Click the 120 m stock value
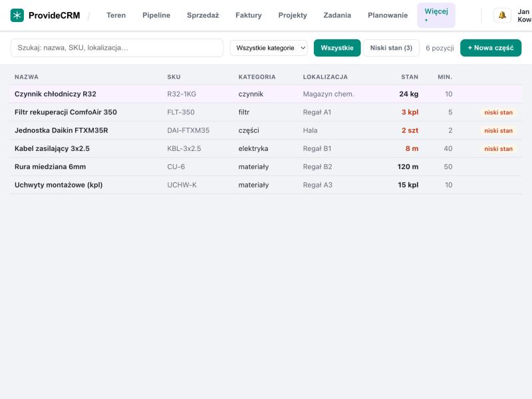 (408, 167)
